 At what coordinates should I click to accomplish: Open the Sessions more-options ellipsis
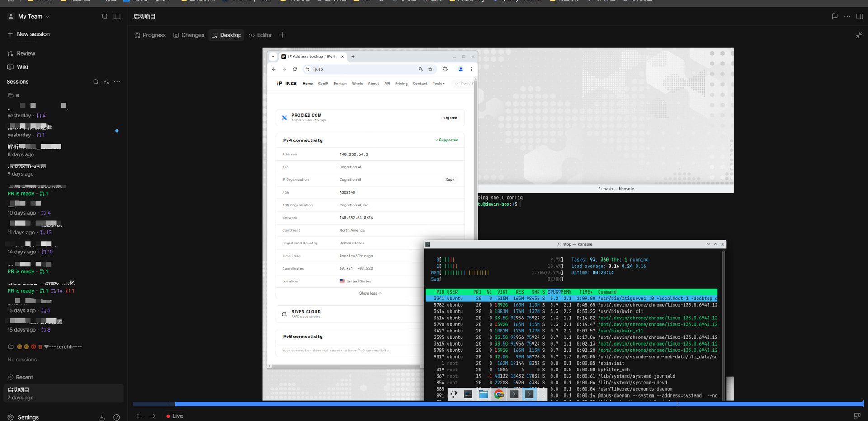pos(117,82)
